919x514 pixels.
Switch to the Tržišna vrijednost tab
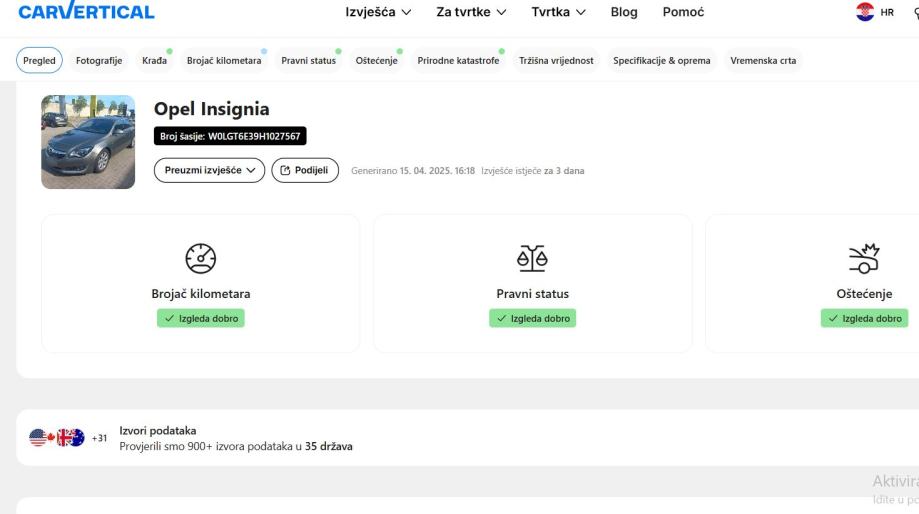tap(556, 60)
